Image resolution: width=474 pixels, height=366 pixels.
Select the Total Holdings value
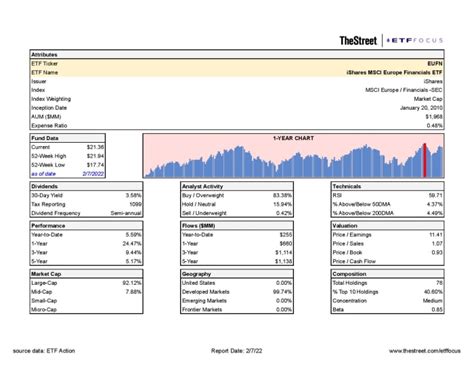[x=439, y=283]
